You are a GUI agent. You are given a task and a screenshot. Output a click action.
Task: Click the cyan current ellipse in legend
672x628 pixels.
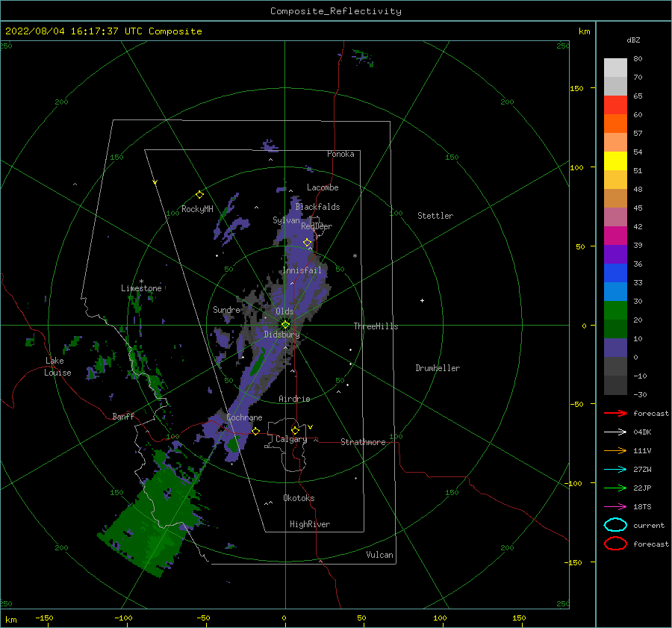(x=615, y=525)
